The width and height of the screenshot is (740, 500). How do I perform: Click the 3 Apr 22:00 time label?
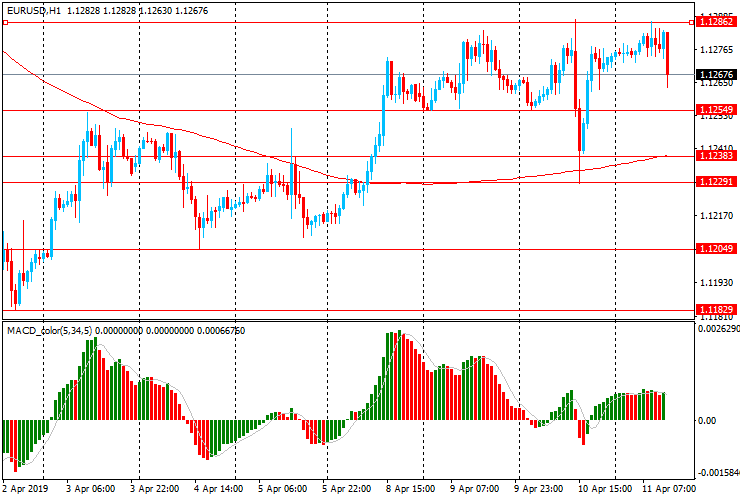click(154, 488)
